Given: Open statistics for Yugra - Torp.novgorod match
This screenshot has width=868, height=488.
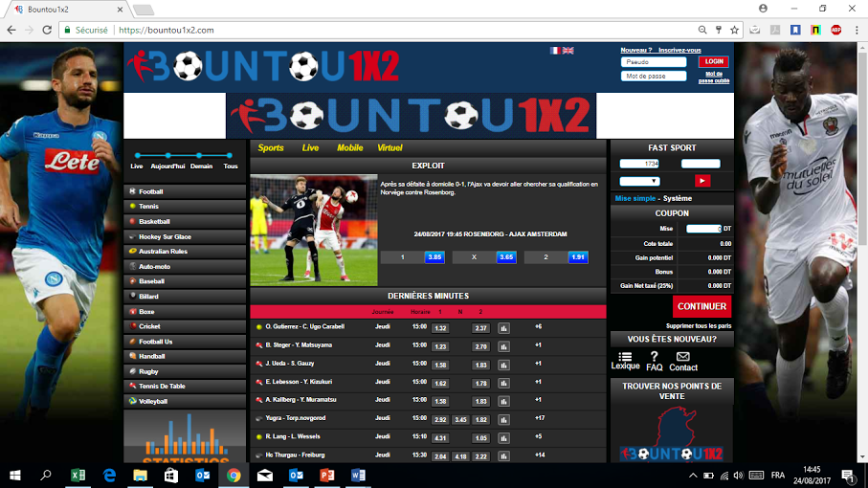Looking at the screenshot, I should click(x=503, y=418).
